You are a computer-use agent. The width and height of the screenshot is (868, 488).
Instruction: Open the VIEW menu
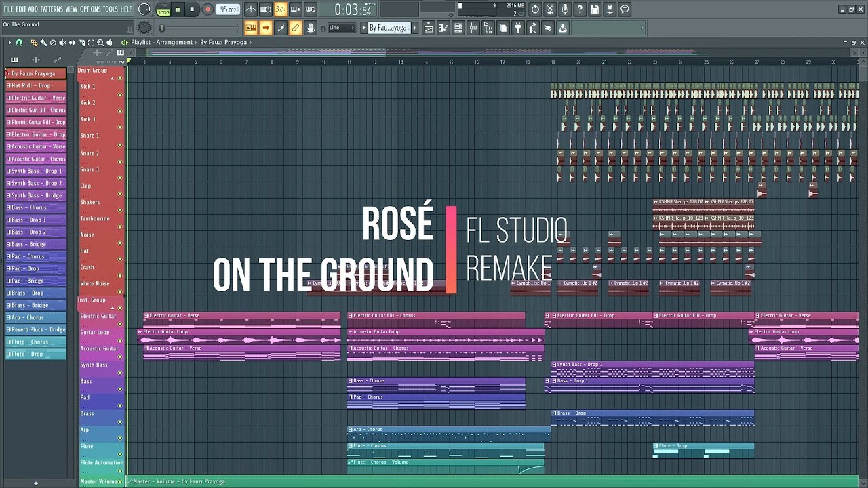tap(71, 9)
